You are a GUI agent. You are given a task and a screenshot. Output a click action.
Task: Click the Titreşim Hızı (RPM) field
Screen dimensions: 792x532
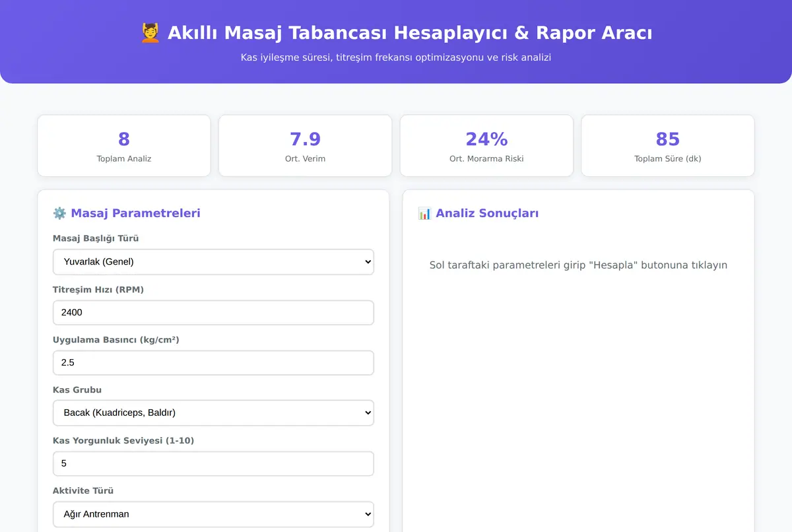[213, 313]
